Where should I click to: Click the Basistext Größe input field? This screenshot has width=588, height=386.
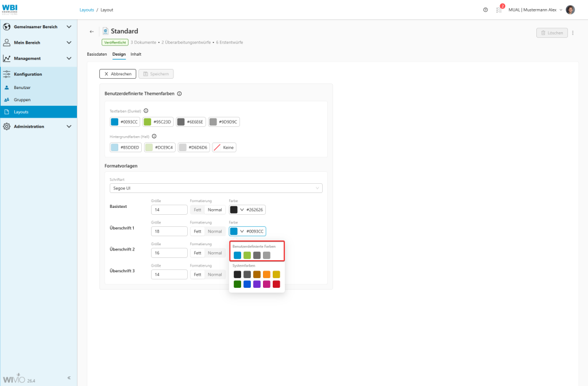(169, 210)
